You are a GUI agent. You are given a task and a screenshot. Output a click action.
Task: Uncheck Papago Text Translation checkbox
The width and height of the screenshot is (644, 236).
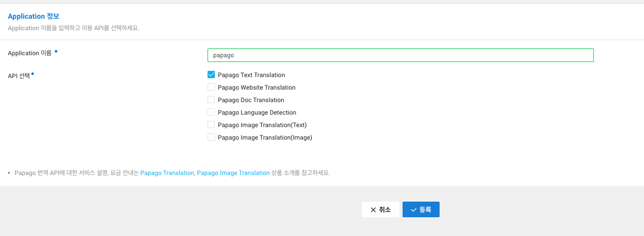[x=211, y=74]
